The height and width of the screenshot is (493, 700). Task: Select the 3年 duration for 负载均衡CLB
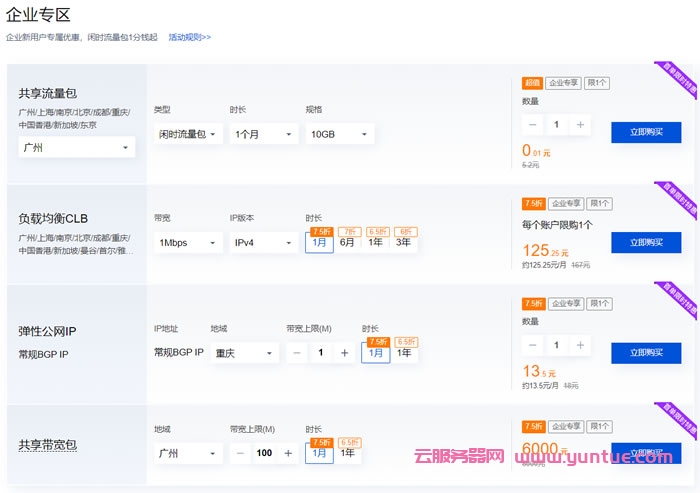403,242
